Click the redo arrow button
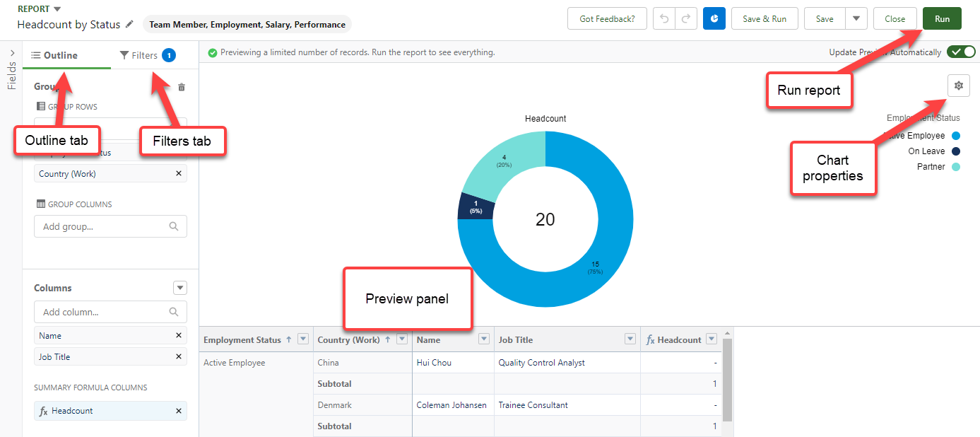This screenshot has width=980, height=437. [x=685, y=19]
